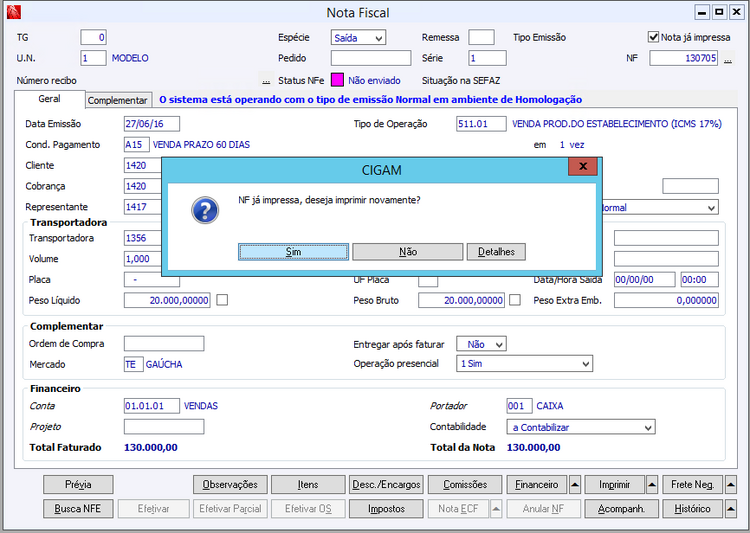Expand the Operação presencial combo box

(524, 364)
